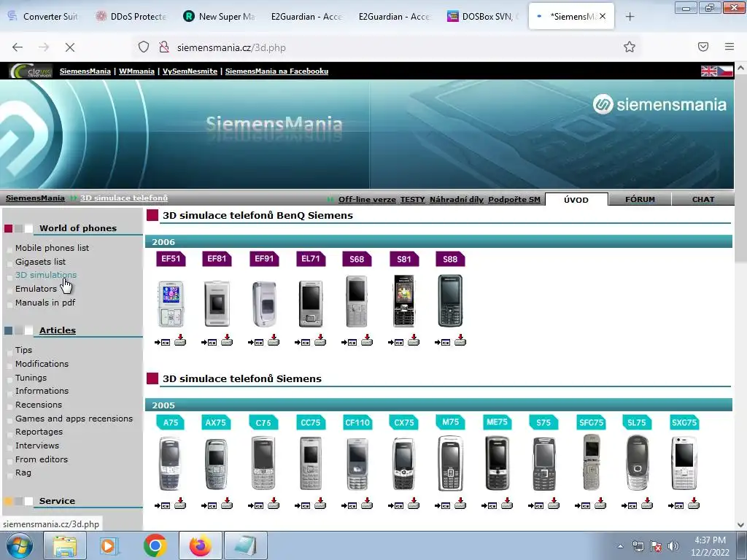Open the S68 simulation using its arrow-window icon

tap(349, 342)
